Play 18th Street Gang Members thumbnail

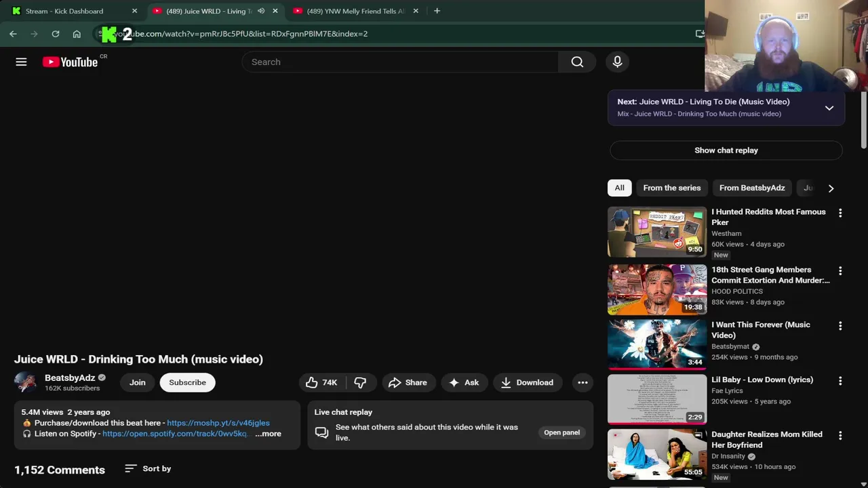click(x=656, y=289)
